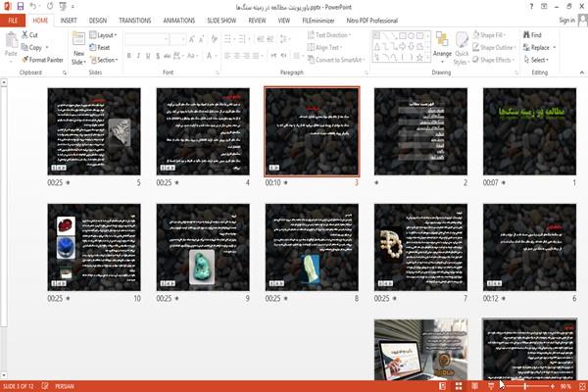Toggle Bold formatting

[x=129, y=56]
